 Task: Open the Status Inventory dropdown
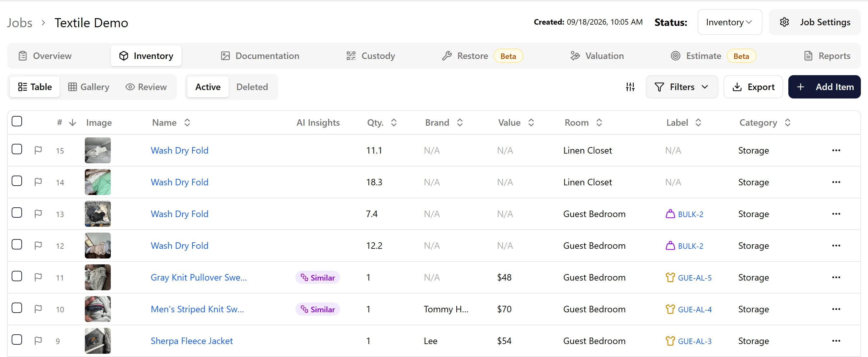pyautogui.click(x=729, y=22)
